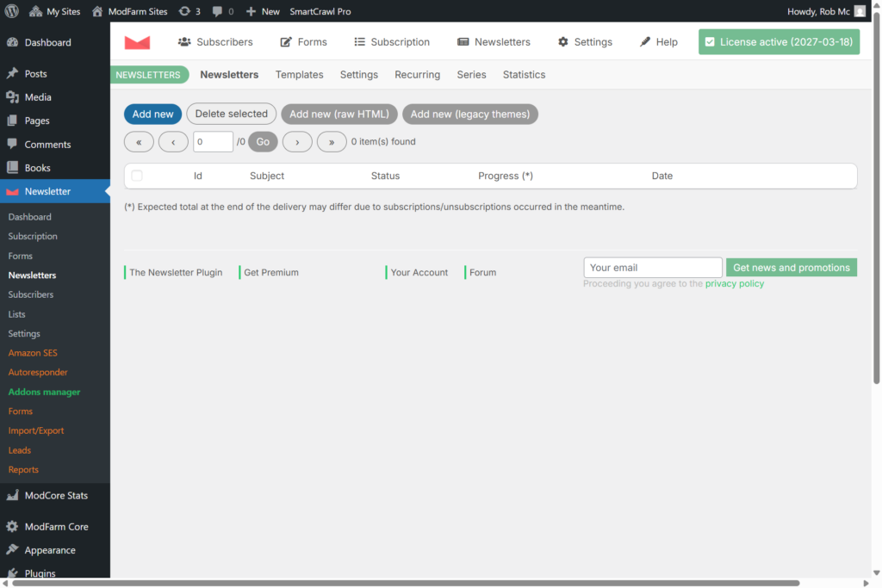Click the Add new button
The width and height of the screenshot is (882, 588).
[152, 115]
